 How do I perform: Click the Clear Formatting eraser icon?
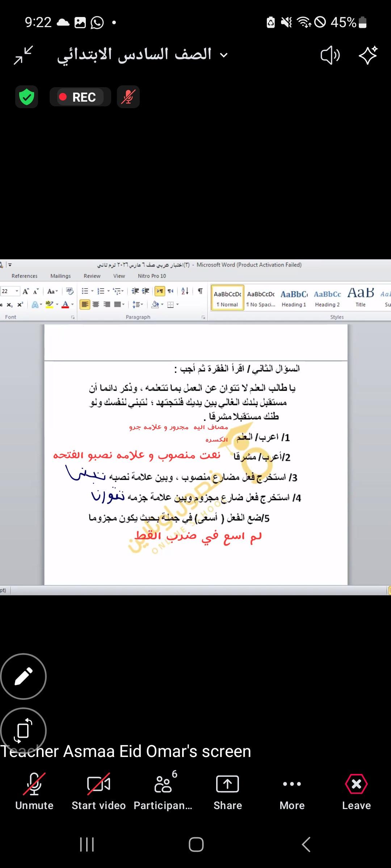coord(70,291)
